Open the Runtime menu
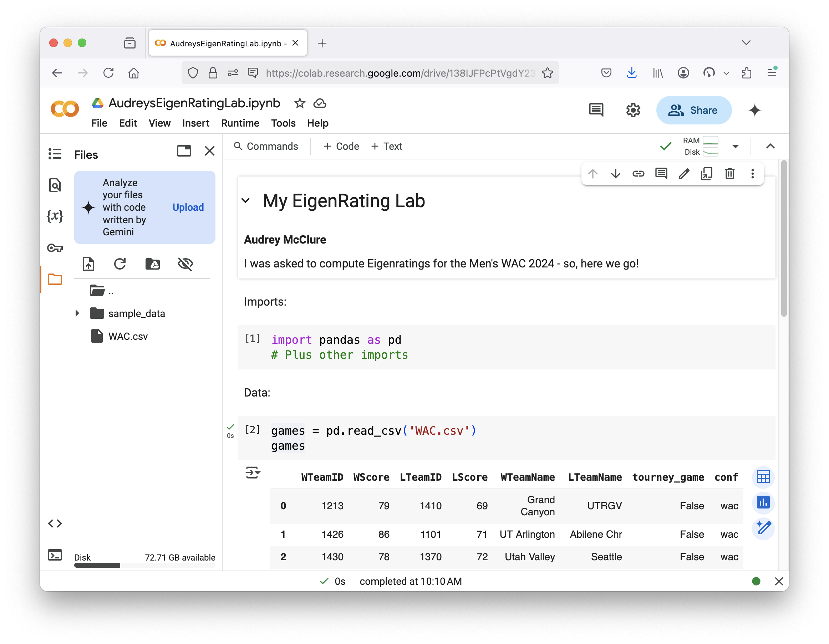Image resolution: width=829 pixels, height=644 pixels. [x=240, y=123]
